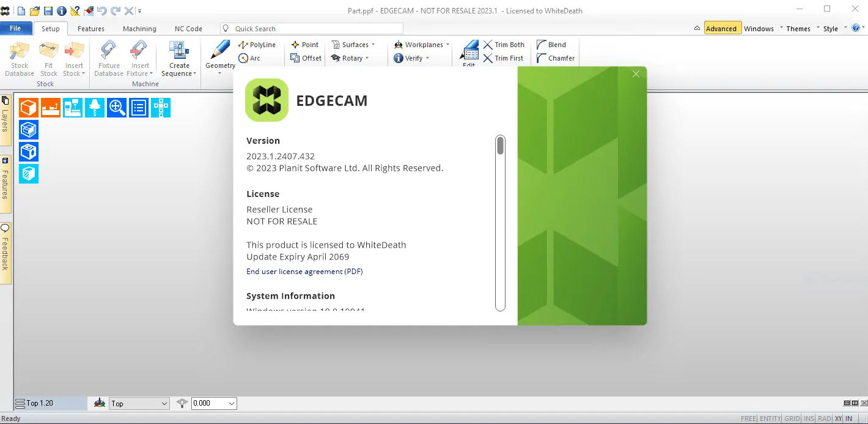868x424 pixels.
Task: Select the Arc tool
Action: coord(249,58)
